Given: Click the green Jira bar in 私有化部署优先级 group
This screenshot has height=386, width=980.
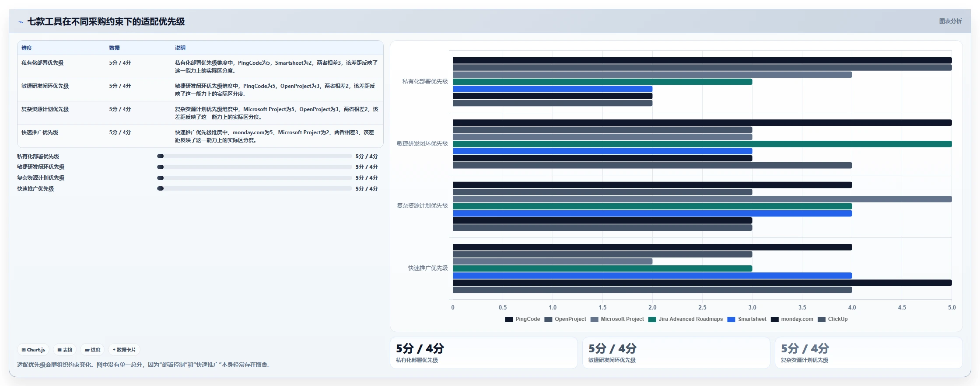Looking at the screenshot, I should pos(602,82).
